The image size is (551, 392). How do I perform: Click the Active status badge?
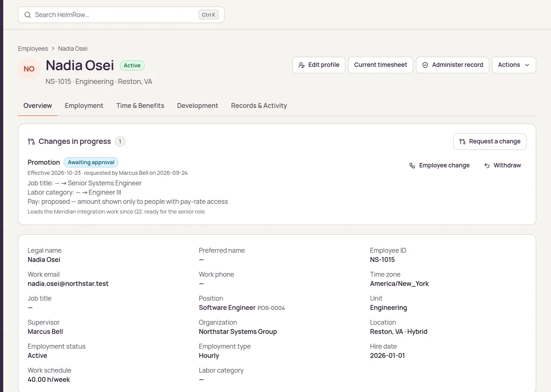click(132, 65)
